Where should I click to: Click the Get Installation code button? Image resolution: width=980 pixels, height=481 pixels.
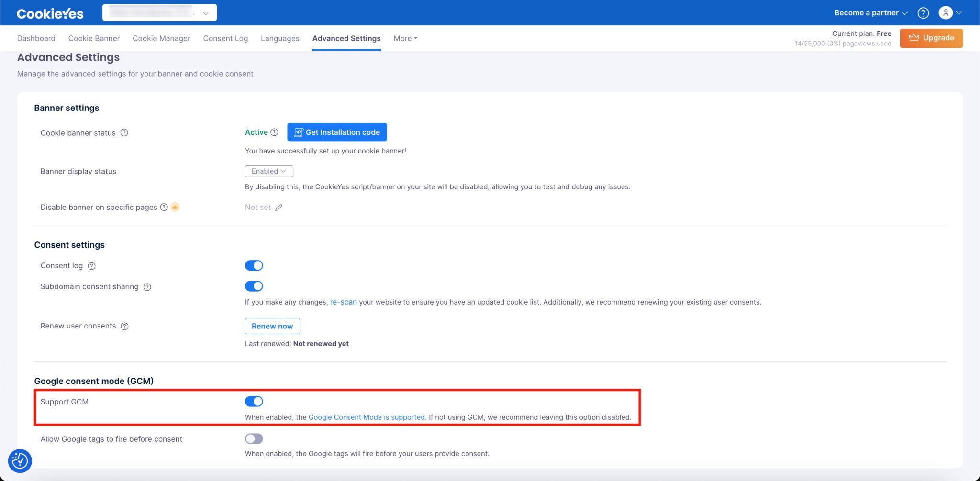pyautogui.click(x=337, y=132)
